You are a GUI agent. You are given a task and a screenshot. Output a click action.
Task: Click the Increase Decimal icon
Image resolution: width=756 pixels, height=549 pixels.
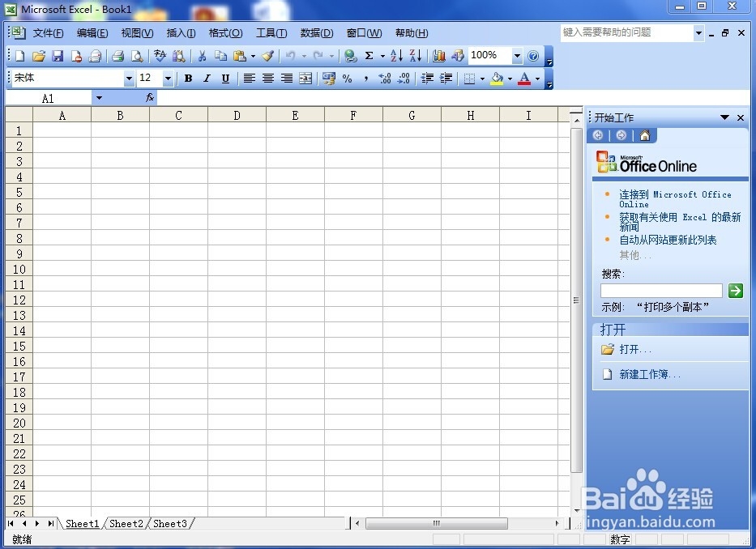point(385,78)
